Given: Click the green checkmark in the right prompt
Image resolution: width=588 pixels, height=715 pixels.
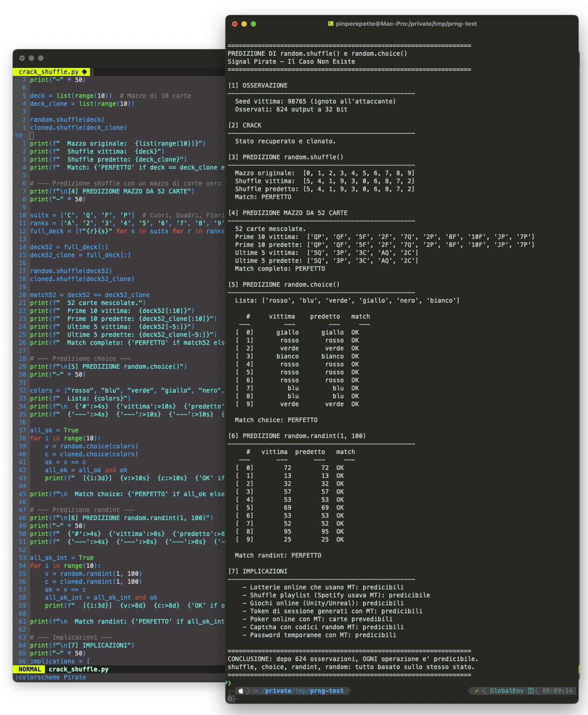Looking at the screenshot, I should 476,691.
